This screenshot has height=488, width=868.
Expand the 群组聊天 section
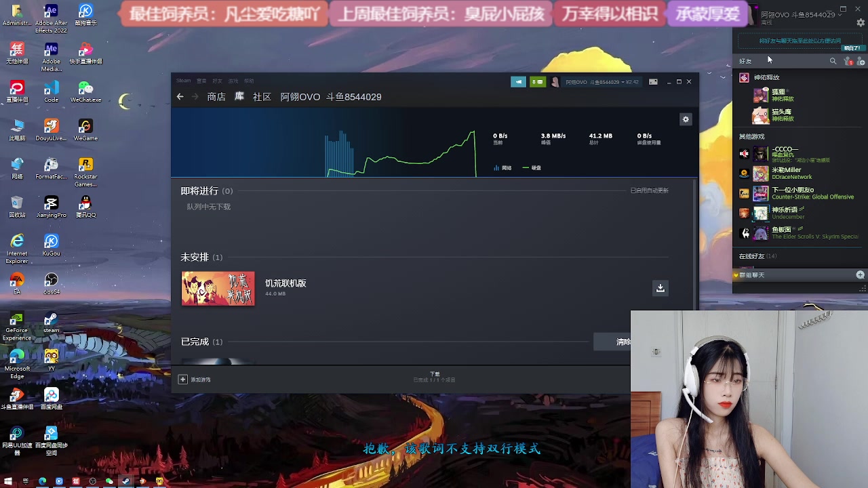click(751, 275)
